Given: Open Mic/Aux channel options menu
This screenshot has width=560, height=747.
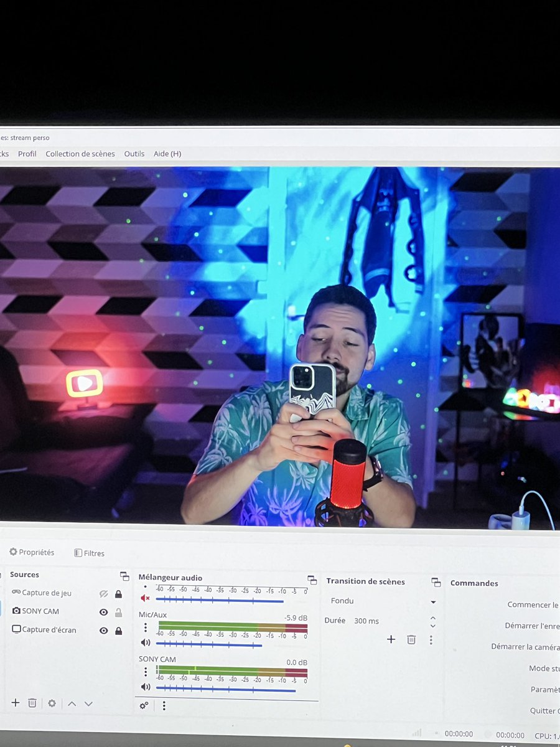Looking at the screenshot, I should 146,627.
